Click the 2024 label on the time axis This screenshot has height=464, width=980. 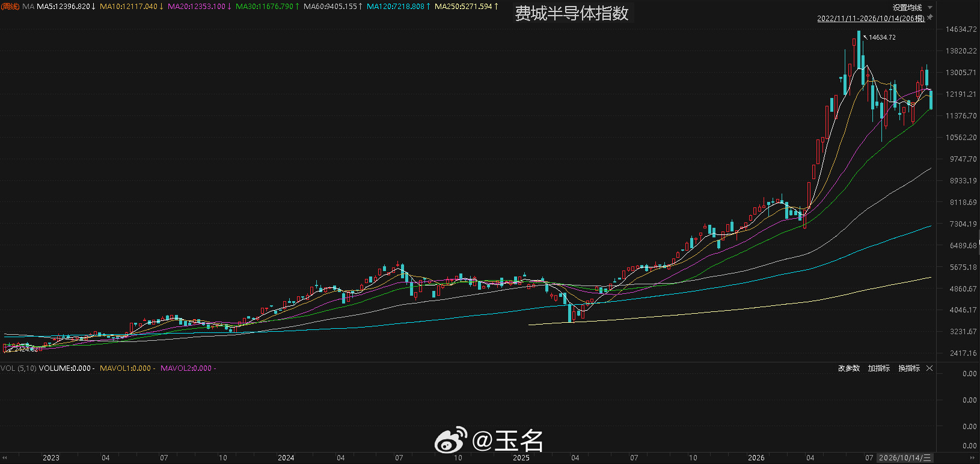(x=286, y=458)
